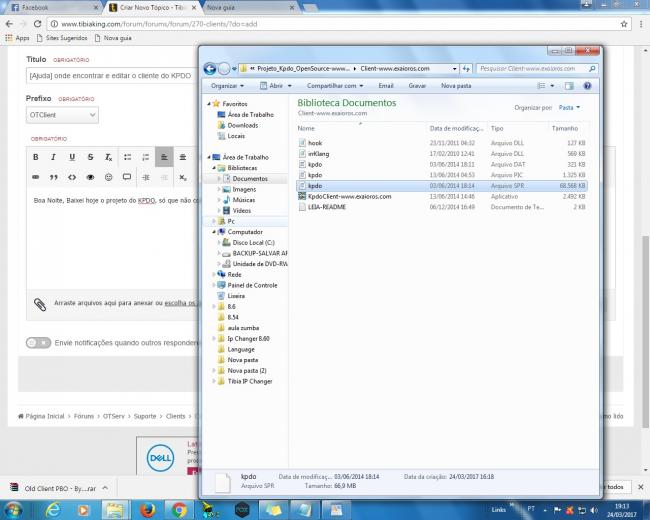Open Firefox from the Windows taskbar
The image size is (650, 520).
tap(147, 510)
